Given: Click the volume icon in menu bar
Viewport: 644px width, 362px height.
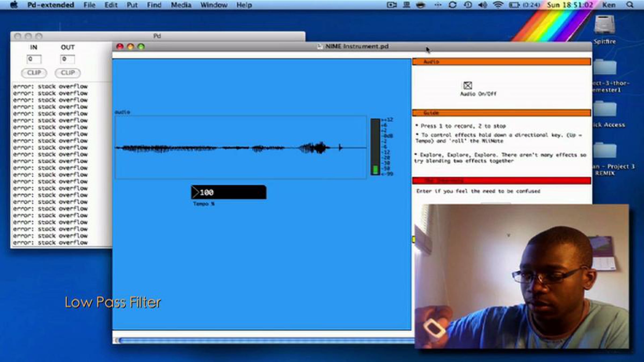Looking at the screenshot, I should [x=482, y=5].
